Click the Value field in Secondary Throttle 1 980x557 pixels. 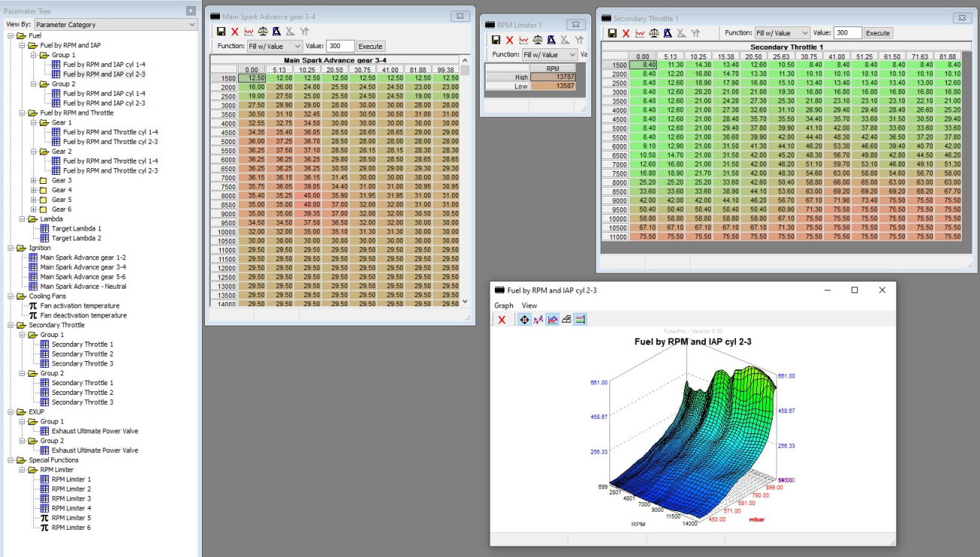tap(847, 33)
